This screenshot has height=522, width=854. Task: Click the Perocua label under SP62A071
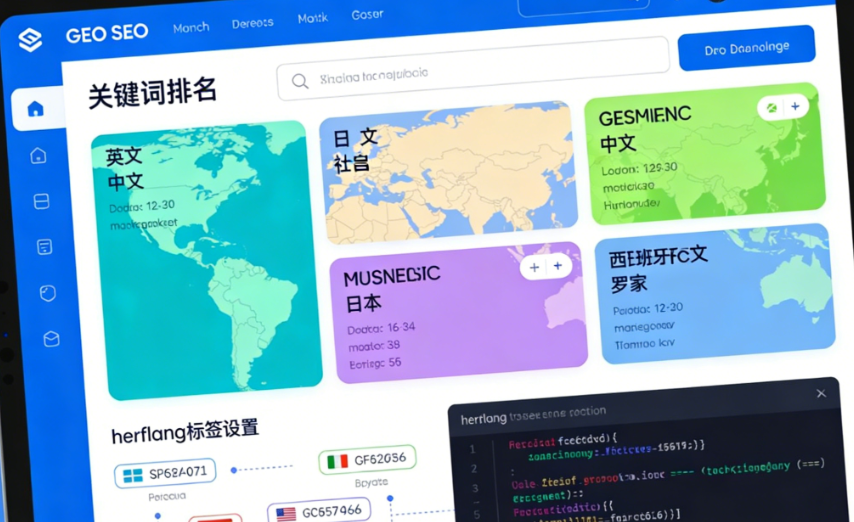coord(167,496)
